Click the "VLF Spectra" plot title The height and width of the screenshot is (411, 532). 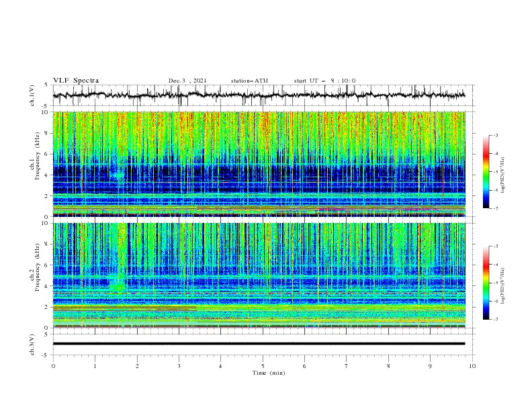click(x=76, y=81)
